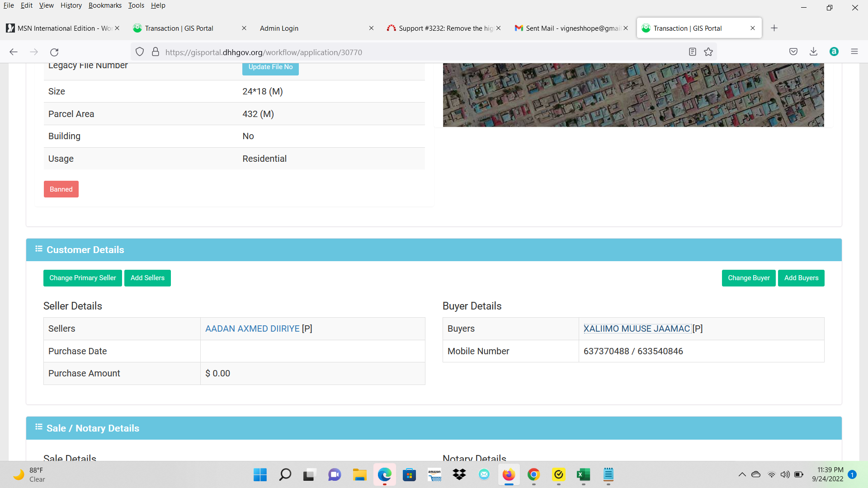868x488 pixels.
Task: Click the Add Sellers button
Action: pos(147,278)
